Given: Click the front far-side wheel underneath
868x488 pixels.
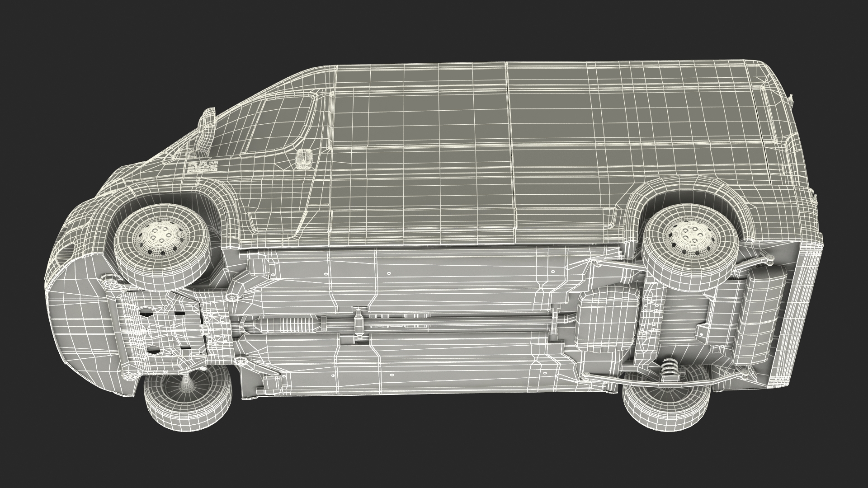Looking at the screenshot, I should coord(187,403).
